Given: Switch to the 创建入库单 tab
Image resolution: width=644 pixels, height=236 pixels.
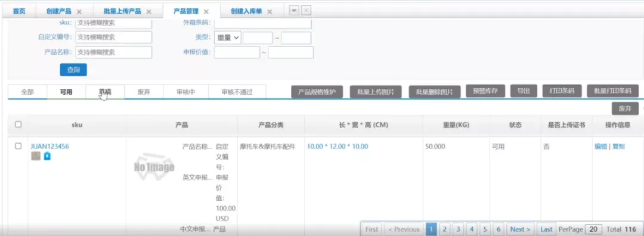Looking at the screenshot, I should [246, 11].
